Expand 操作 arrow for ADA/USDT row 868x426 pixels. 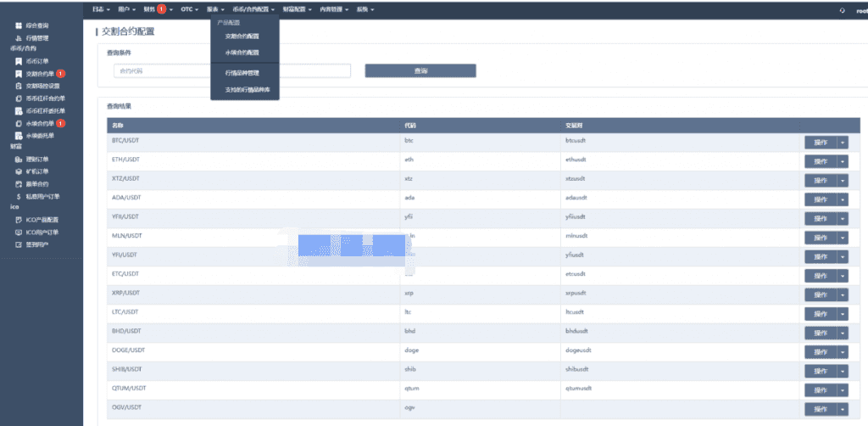pos(843,199)
